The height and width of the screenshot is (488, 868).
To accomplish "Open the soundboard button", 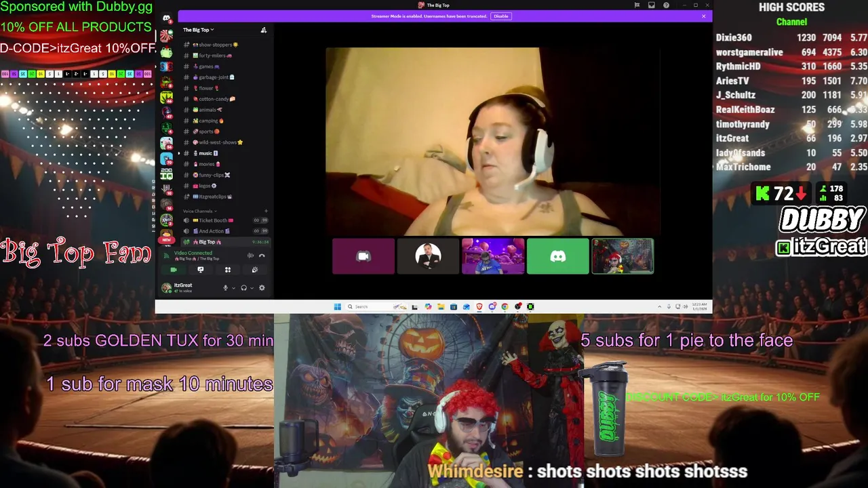I will pos(255,270).
